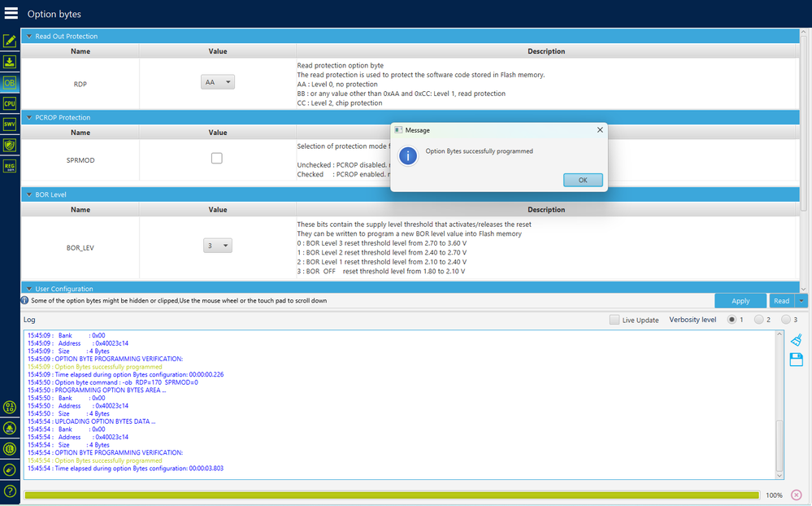Click the beta bug icon in sidebar

10,428
